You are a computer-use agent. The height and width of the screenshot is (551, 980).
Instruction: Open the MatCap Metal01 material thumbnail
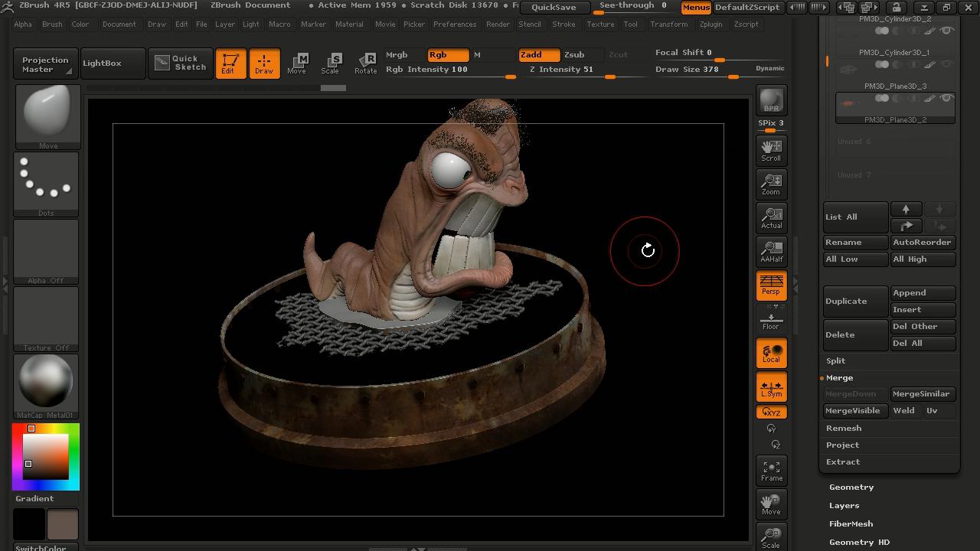pos(46,382)
